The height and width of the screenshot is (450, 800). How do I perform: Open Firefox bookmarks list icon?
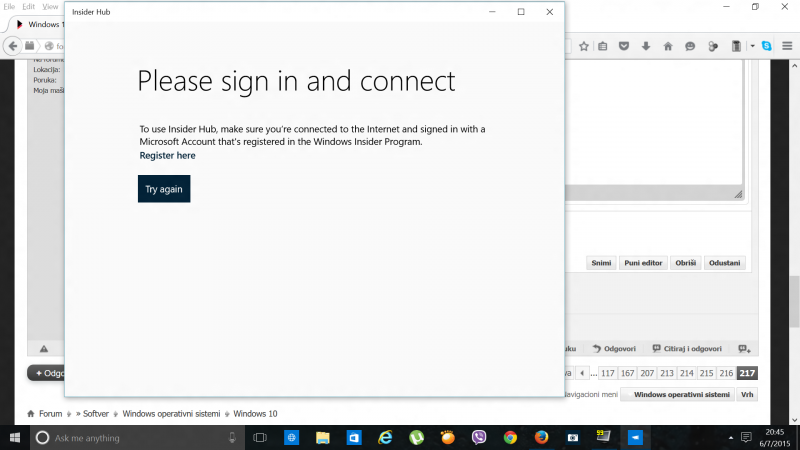coord(603,46)
